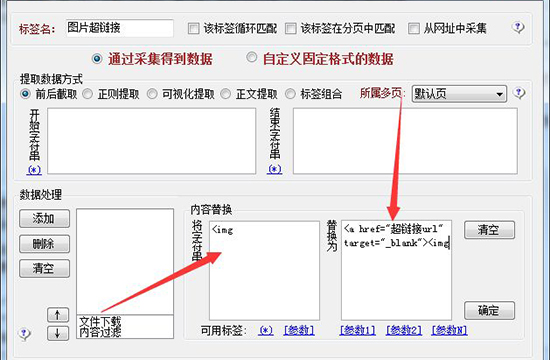This screenshot has width=550, height=360.
Task: Open 所属多页 dropdown showing 默认页
Action: (459, 94)
